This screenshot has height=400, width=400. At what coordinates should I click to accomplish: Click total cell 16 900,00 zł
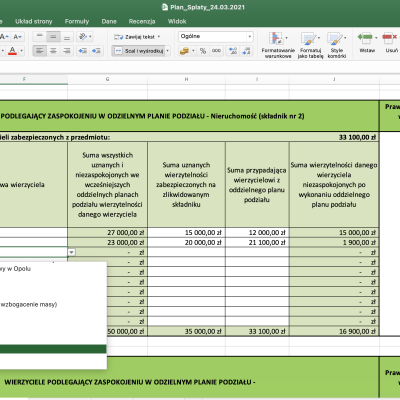334,331
